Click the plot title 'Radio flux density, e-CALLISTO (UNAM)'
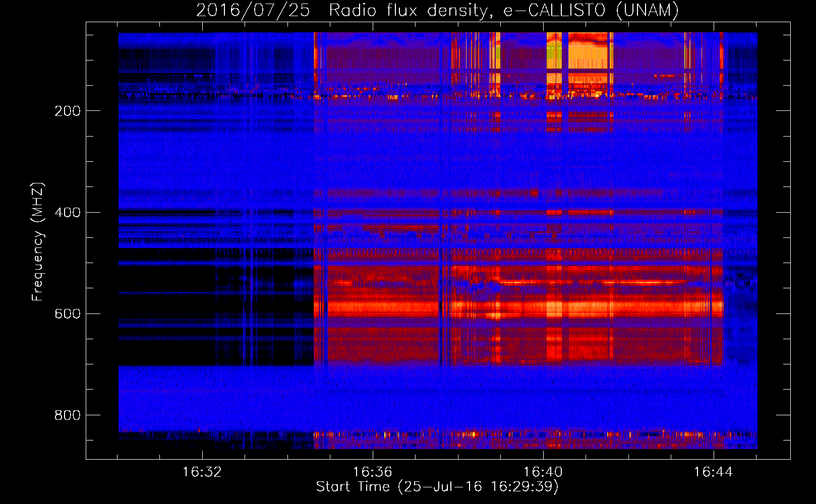Screen dimensions: 816x504 pos(504,10)
